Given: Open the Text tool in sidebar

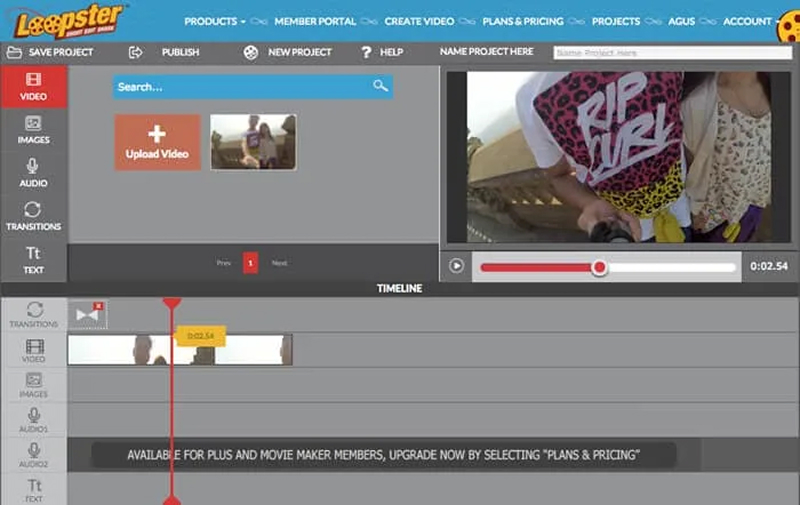Looking at the screenshot, I should [x=33, y=259].
